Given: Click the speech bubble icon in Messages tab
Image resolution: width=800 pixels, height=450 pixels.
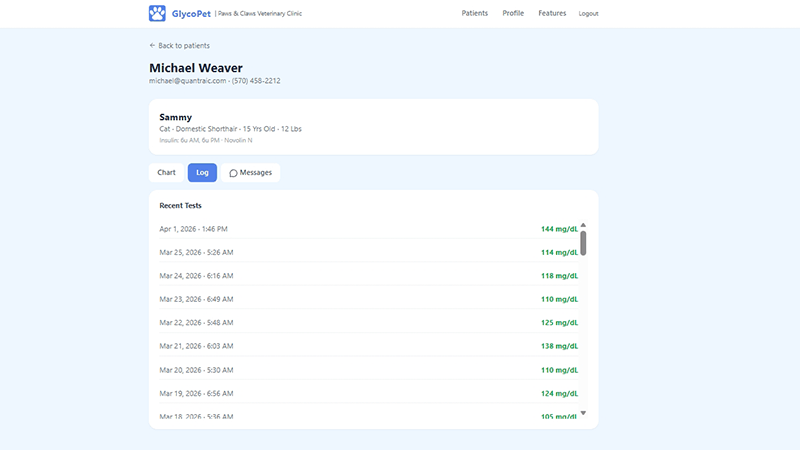Looking at the screenshot, I should tap(233, 173).
